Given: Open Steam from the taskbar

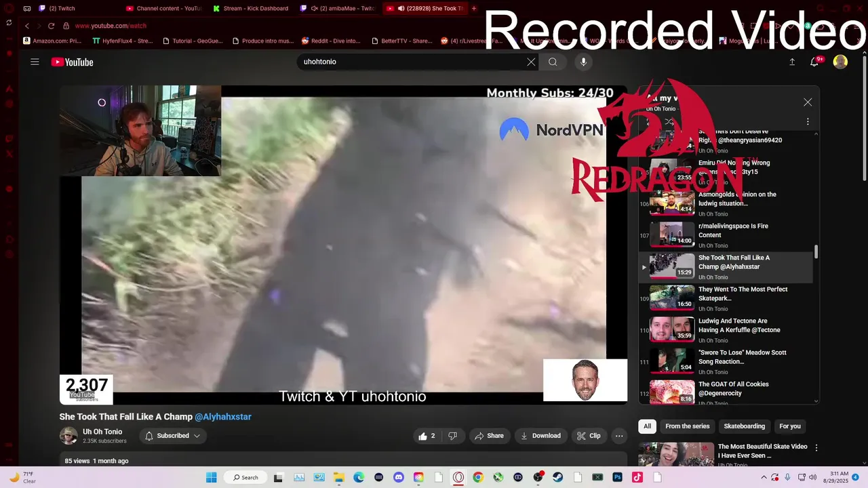Looking at the screenshot, I should 558,477.
